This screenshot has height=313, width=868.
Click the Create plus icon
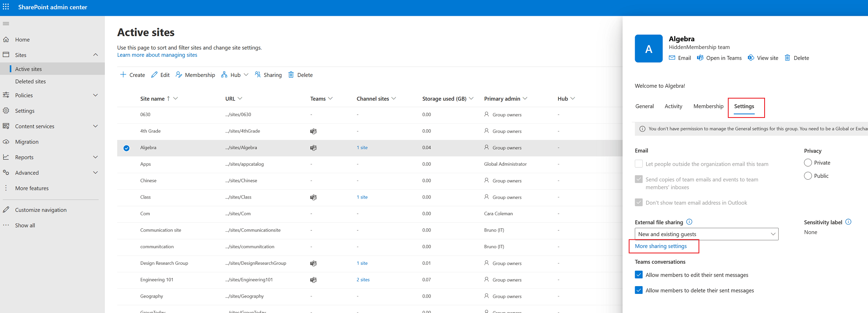[123, 75]
